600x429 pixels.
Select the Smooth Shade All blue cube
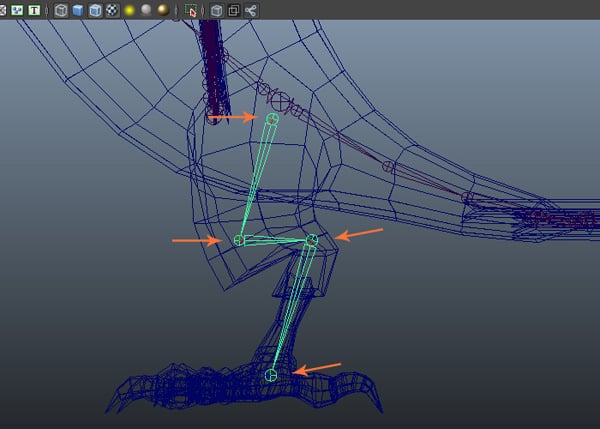tap(78, 11)
